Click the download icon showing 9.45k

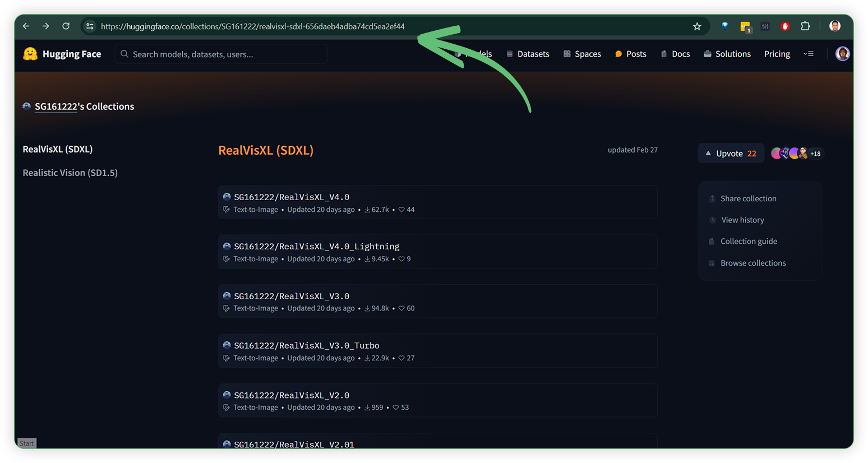[x=367, y=259]
